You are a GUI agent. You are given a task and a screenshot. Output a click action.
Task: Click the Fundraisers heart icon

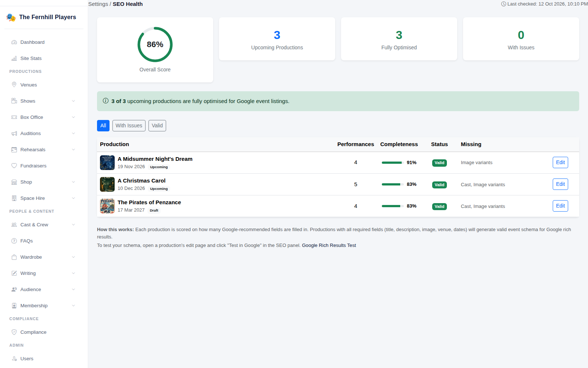14,166
